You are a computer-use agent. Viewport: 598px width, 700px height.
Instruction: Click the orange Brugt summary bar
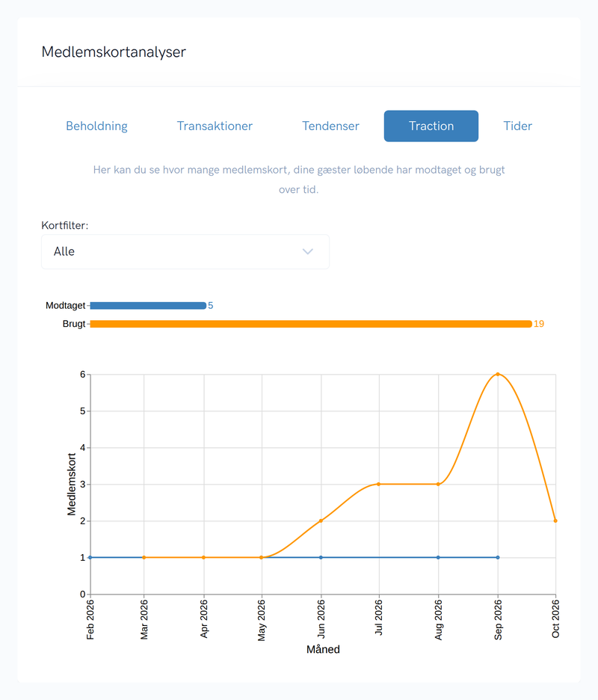pos(311,324)
